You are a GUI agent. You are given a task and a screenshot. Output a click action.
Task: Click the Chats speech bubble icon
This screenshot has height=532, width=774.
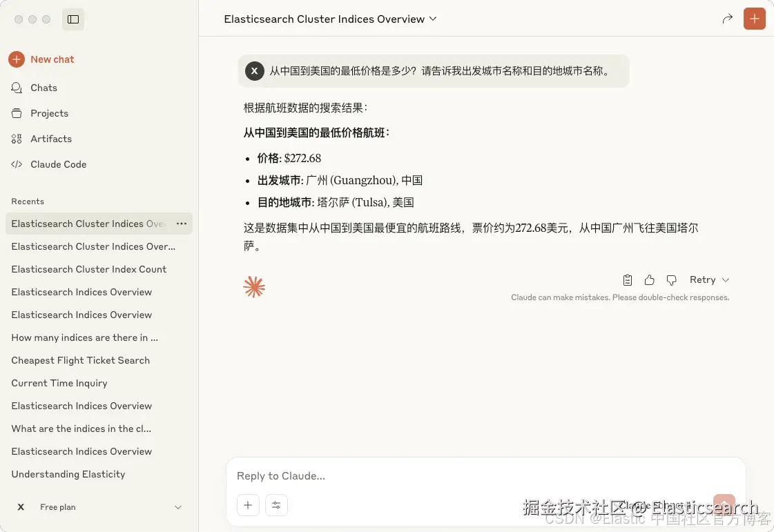pos(17,88)
